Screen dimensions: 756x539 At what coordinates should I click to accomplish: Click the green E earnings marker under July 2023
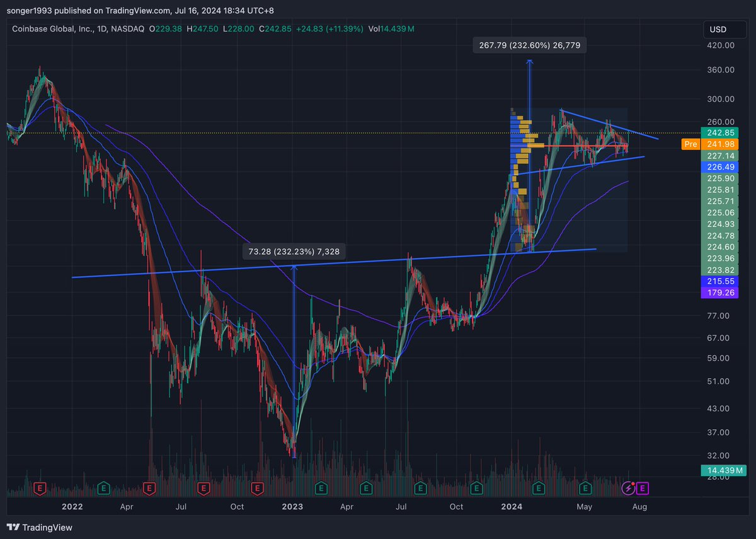420,489
